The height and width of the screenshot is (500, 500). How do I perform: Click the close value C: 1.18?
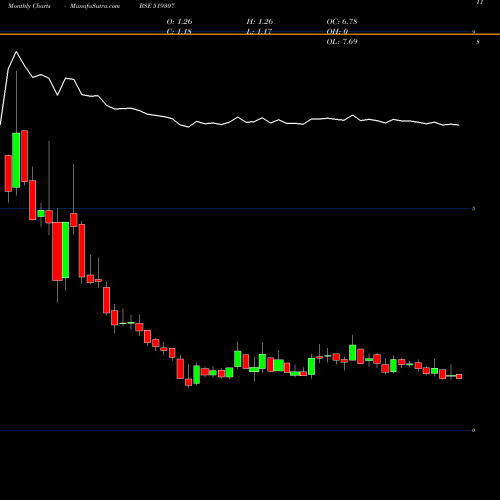point(179,31)
